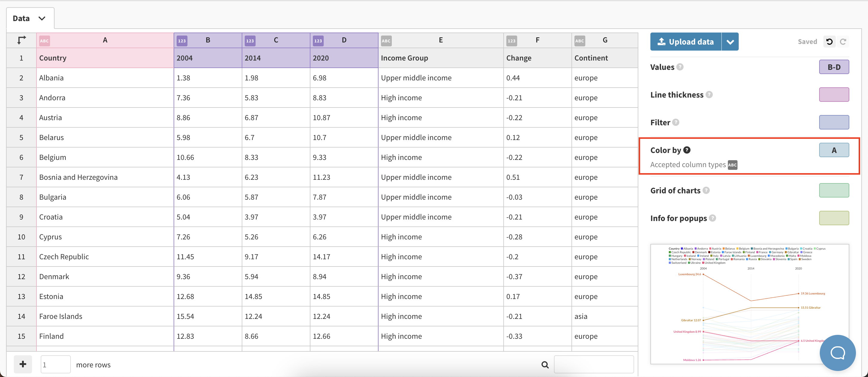Click the table search input field
The height and width of the screenshot is (377, 868).
(x=594, y=364)
